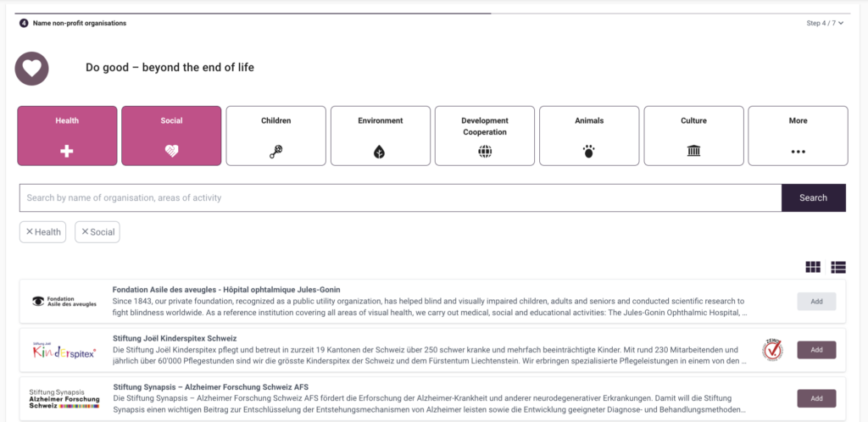The height and width of the screenshot is (422, 868).
Task: Click the Search button
Action: tap(813, 197)
